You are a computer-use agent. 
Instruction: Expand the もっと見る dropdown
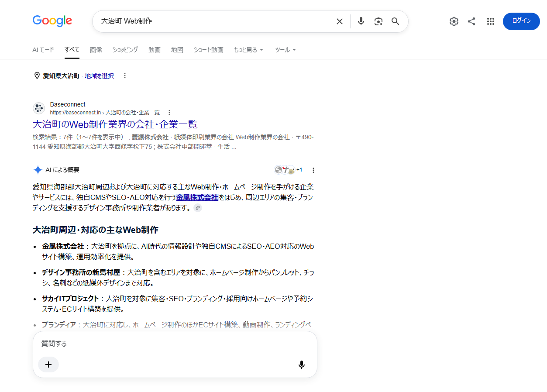pos(248,50)
